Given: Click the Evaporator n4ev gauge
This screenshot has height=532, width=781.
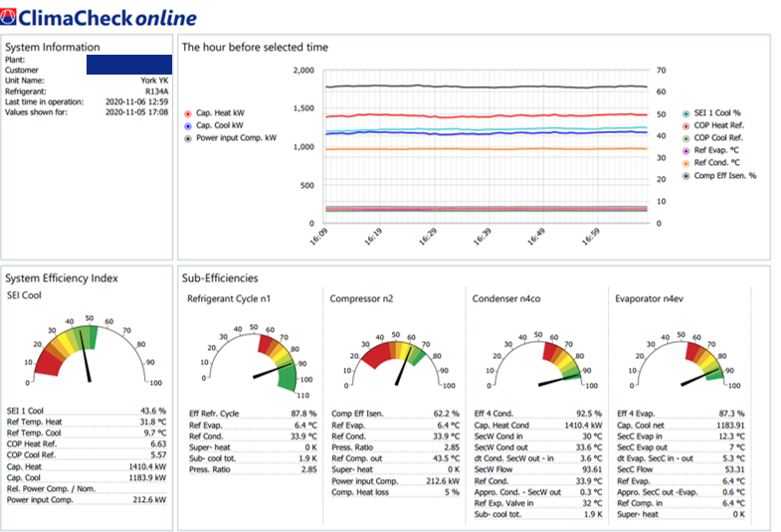Looking at the screenshot, I should [683, 359].
